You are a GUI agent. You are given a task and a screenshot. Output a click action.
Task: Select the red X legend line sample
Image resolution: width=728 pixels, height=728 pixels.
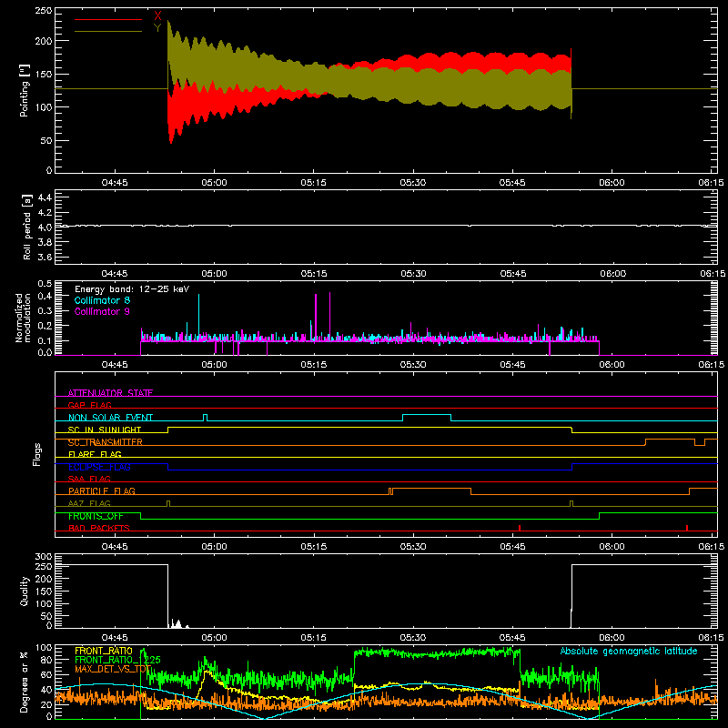point(108,19)
